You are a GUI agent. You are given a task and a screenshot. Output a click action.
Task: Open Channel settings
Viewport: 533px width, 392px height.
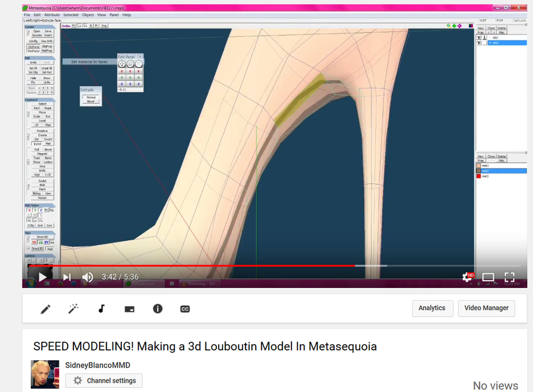pyautogui.click(x=104, y=381)
